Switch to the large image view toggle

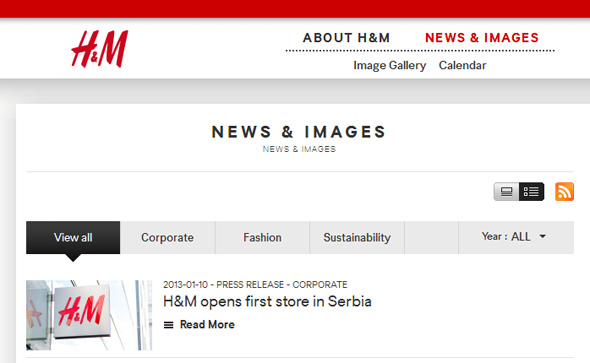[506, 192]
